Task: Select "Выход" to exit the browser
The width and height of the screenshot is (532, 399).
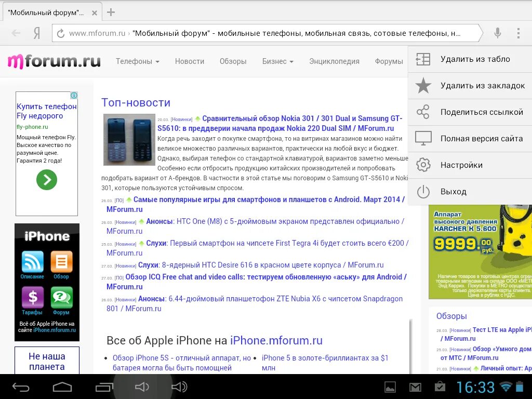Action: pyautogui.click(x=470, y=191)
